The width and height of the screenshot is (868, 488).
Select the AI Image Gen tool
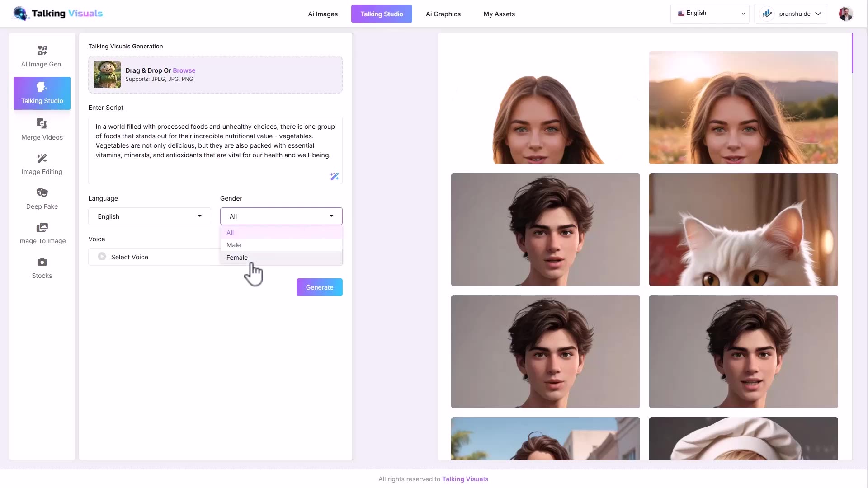coord(42,56)
